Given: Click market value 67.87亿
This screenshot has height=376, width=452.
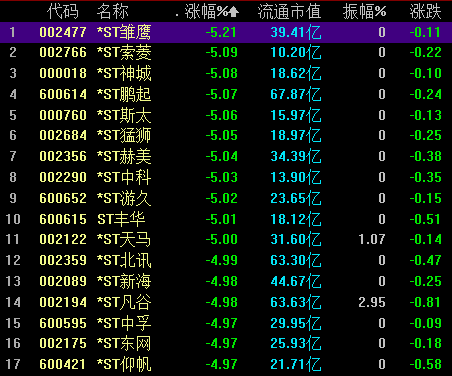Looking at the screenshot, I should (296, 94).
